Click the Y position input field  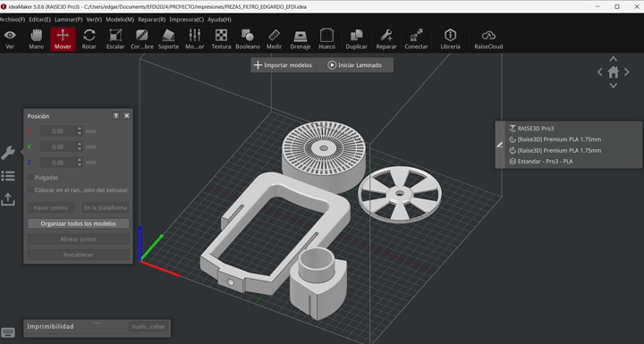[x=58, y=147]
